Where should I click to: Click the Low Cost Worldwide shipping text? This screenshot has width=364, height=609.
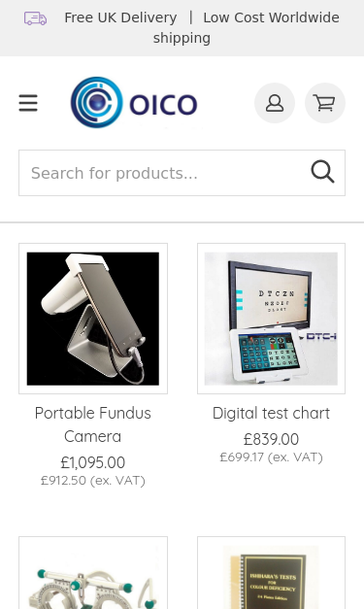pos(247,28)
